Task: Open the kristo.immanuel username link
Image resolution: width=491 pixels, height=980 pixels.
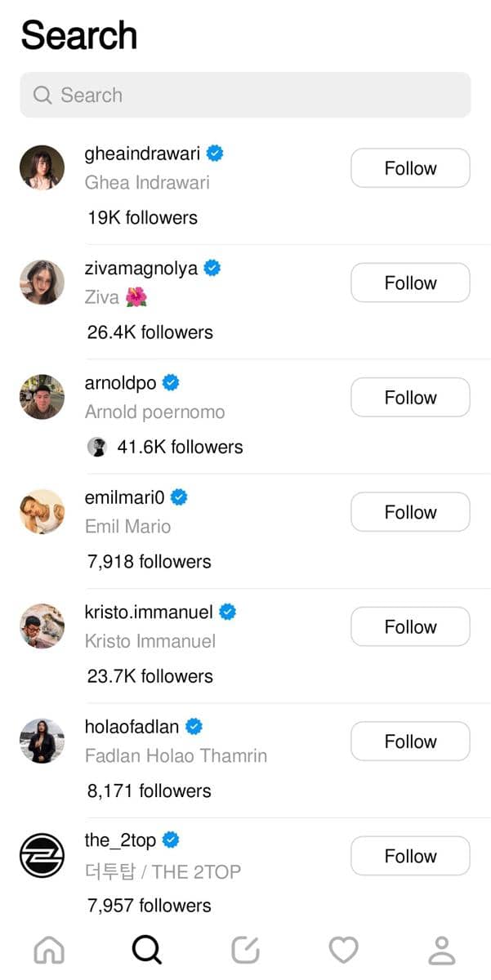Action: [x=149, y=612]
